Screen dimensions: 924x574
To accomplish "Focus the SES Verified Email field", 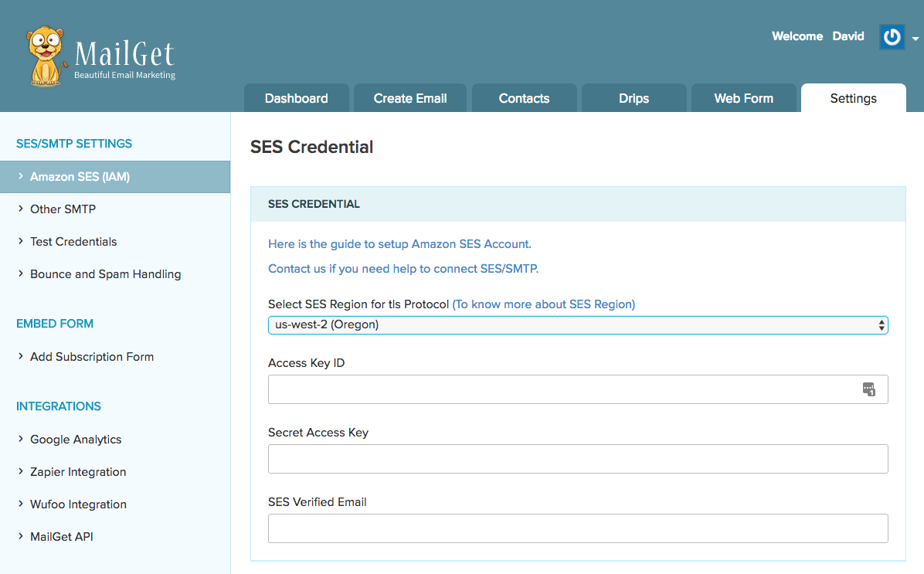I will tap(577, 528).
